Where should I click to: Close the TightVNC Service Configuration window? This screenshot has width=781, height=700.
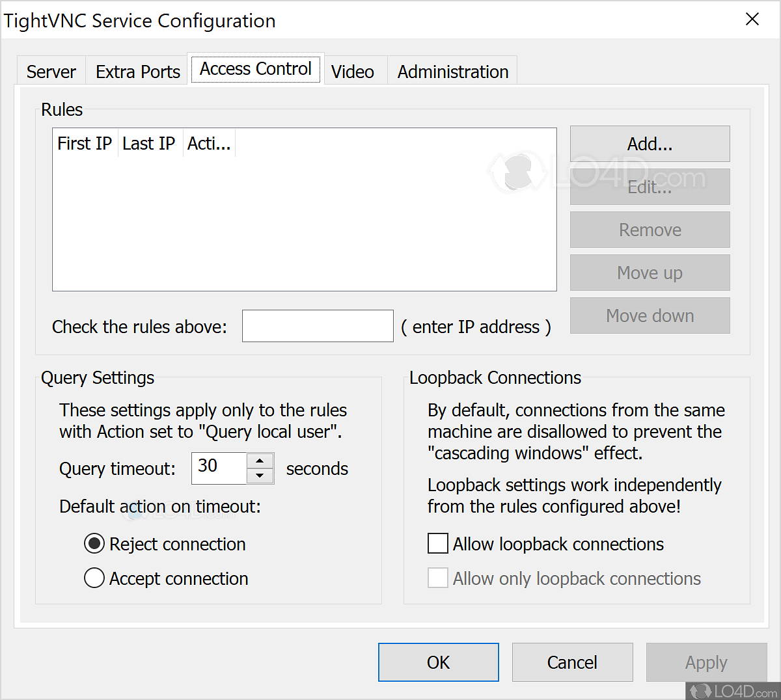click(x=752, y=20)
